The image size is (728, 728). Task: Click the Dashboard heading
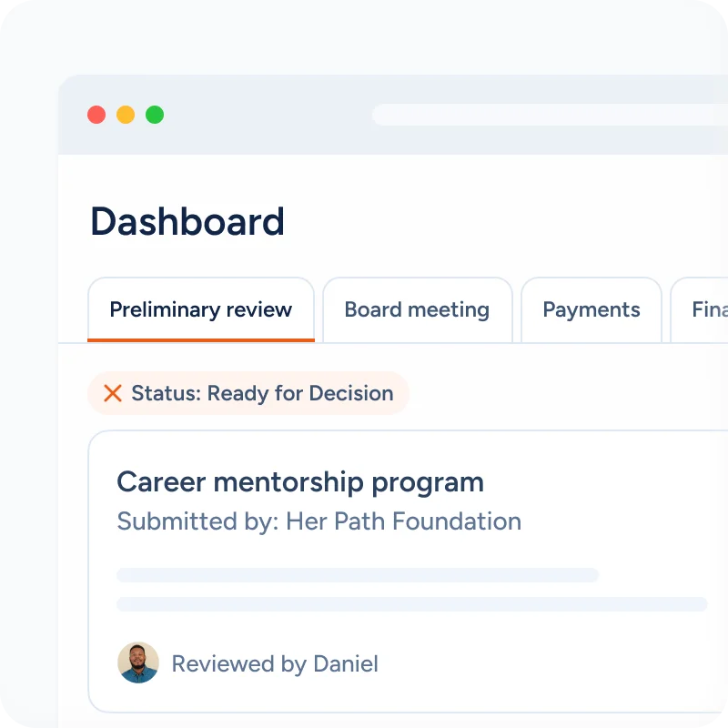[187, 221]
